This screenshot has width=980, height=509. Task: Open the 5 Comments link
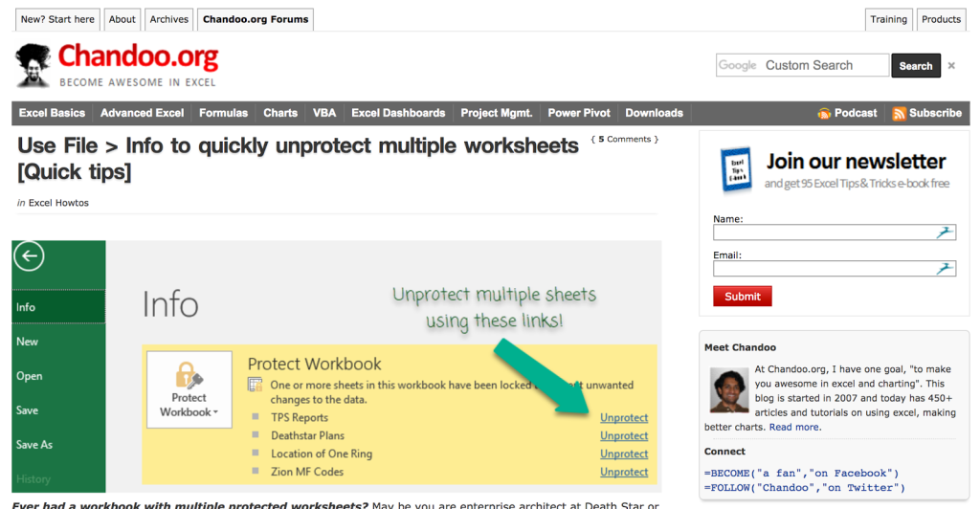624,140
